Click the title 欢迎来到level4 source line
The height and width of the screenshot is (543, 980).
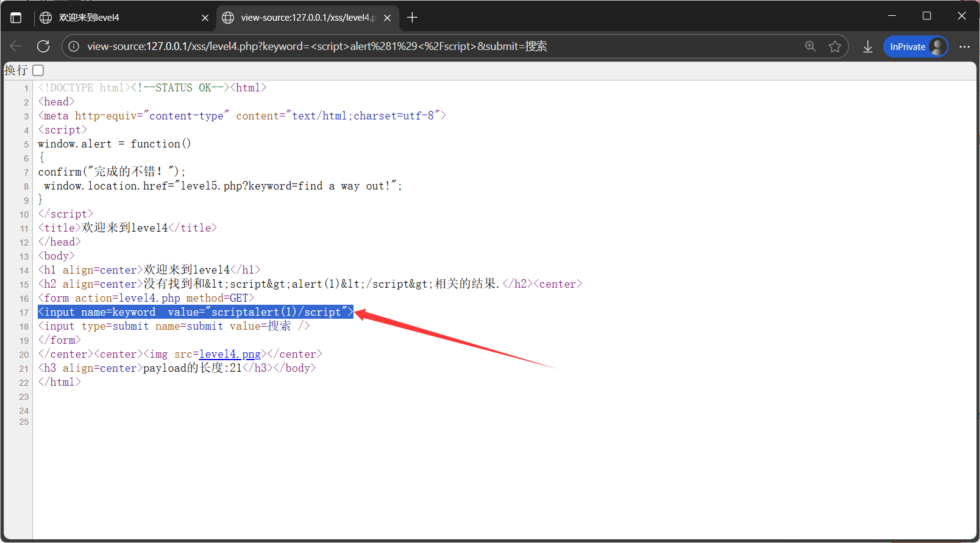tap(127, 228)
